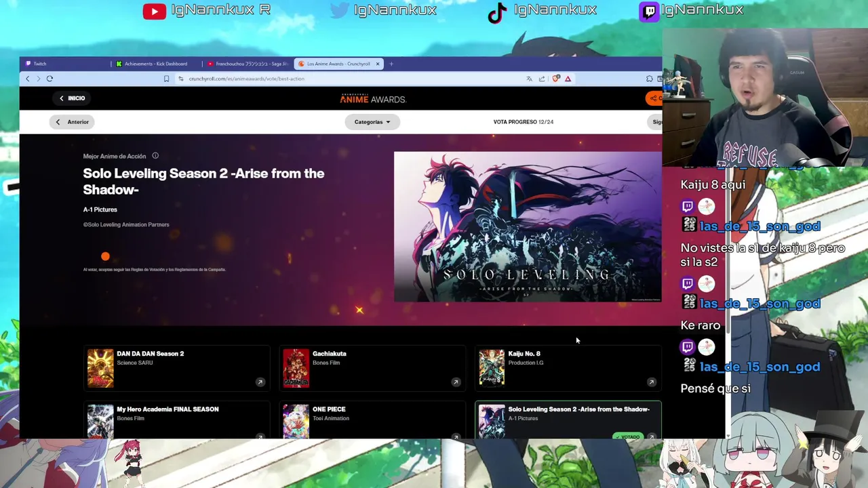The image size is (868, 488).
Task: Click the TikTok icon in overlay
Action: [x=498, y=12]
